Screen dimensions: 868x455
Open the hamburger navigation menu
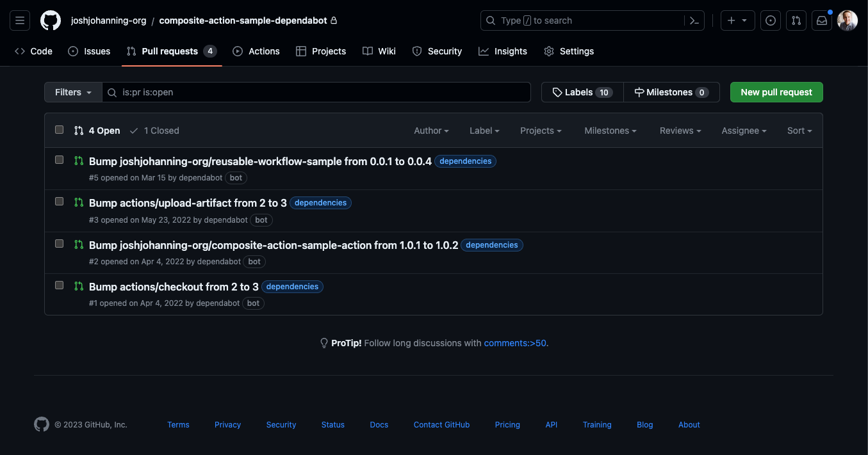click(19, 20)
